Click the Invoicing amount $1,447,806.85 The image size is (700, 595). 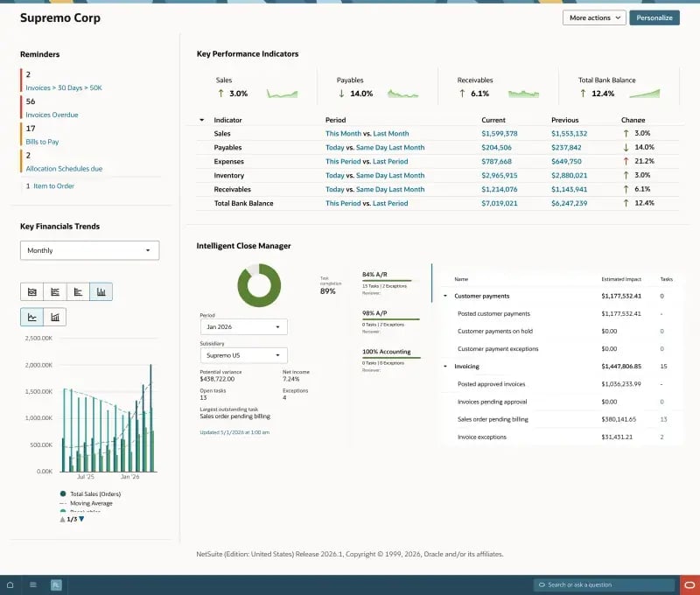click(621, 367)
